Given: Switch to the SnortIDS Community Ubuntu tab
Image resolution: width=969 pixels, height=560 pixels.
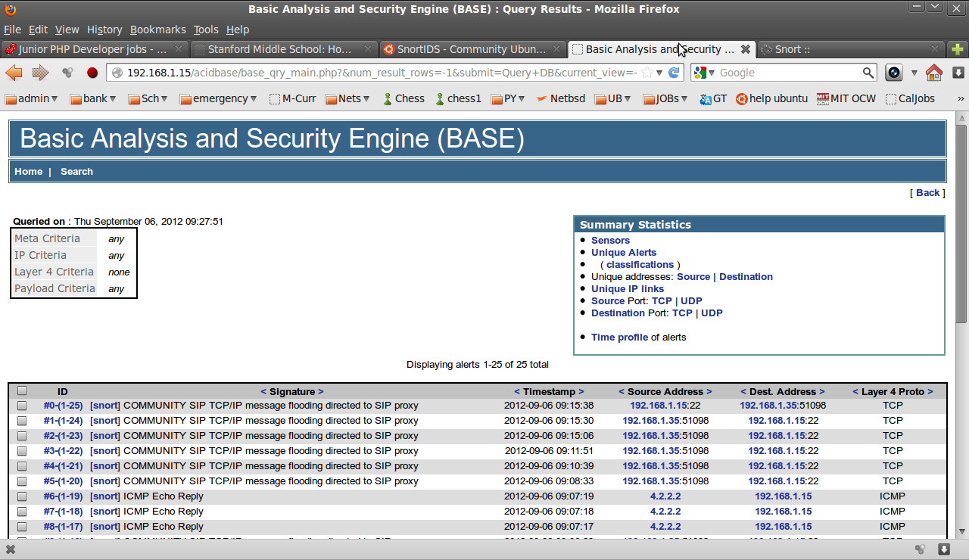Looking at the screenshot, I should click(x=464, y=49).
